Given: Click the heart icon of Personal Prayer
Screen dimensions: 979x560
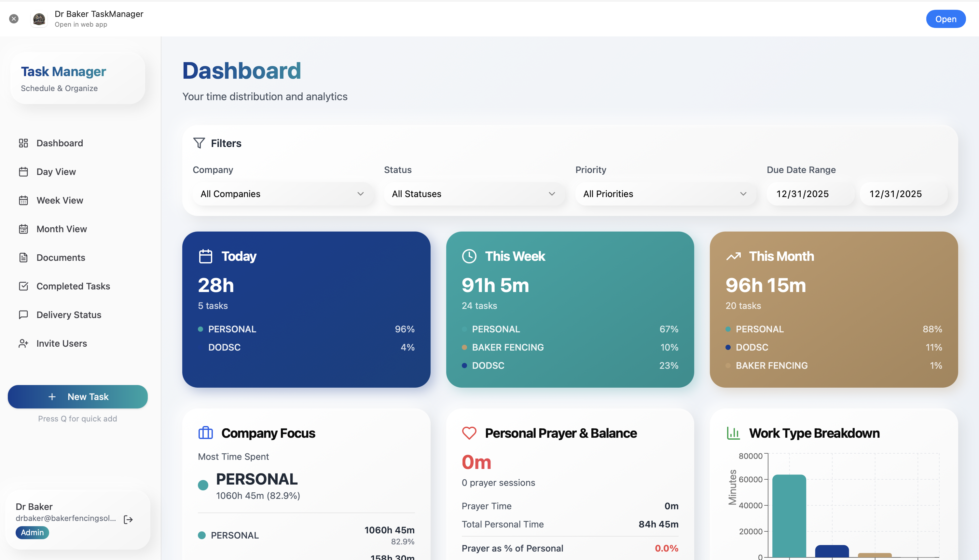Looking at the screenshot, I should (x=469, y=433).
